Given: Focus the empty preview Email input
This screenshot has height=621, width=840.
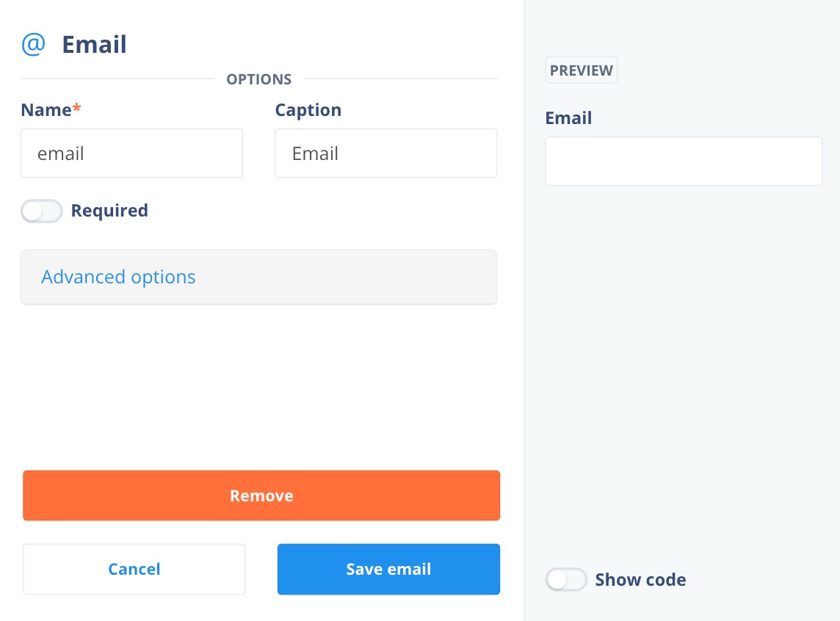Looking at the screenshot, I should tap(684, 161).
